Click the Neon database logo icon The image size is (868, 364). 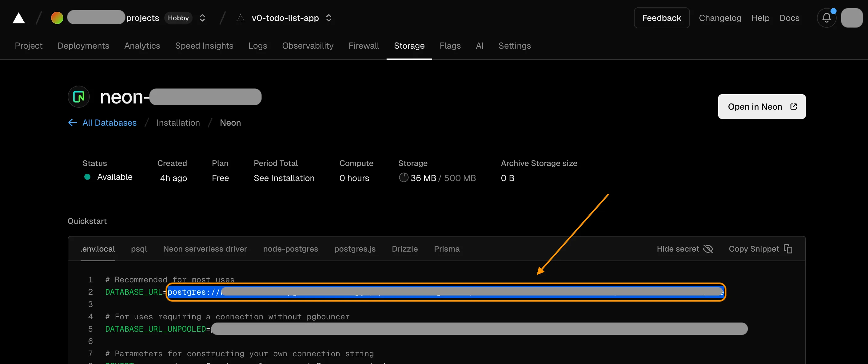78,97
